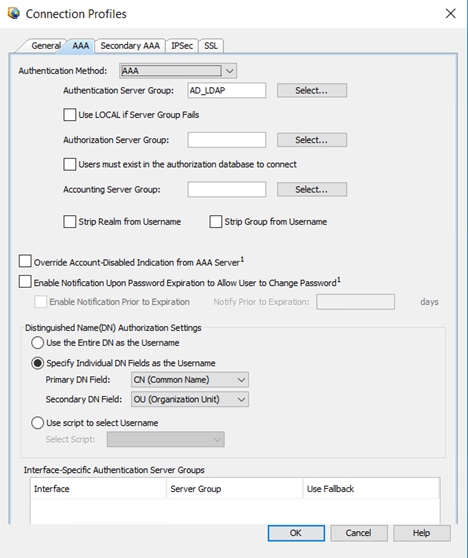This screenshot has height=558, width=468.
Task: Click the Accounting Server Group field
Action: (226, 189)
